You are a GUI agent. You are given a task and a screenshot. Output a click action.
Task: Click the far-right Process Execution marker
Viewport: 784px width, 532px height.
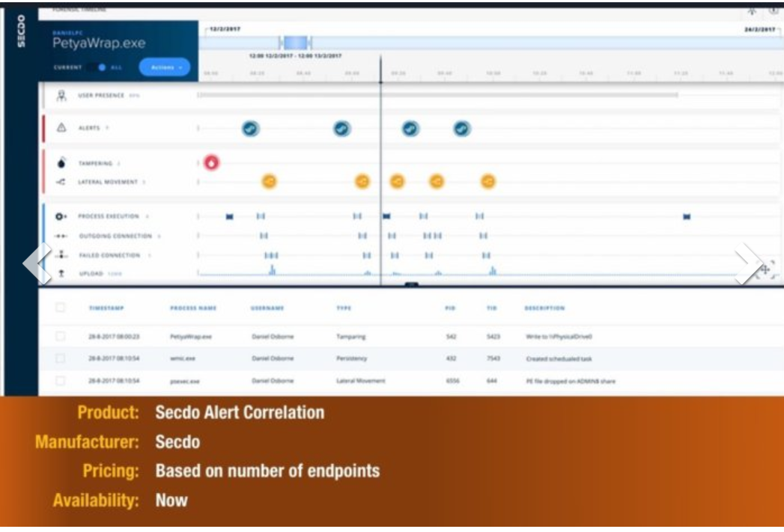point(687,216)
